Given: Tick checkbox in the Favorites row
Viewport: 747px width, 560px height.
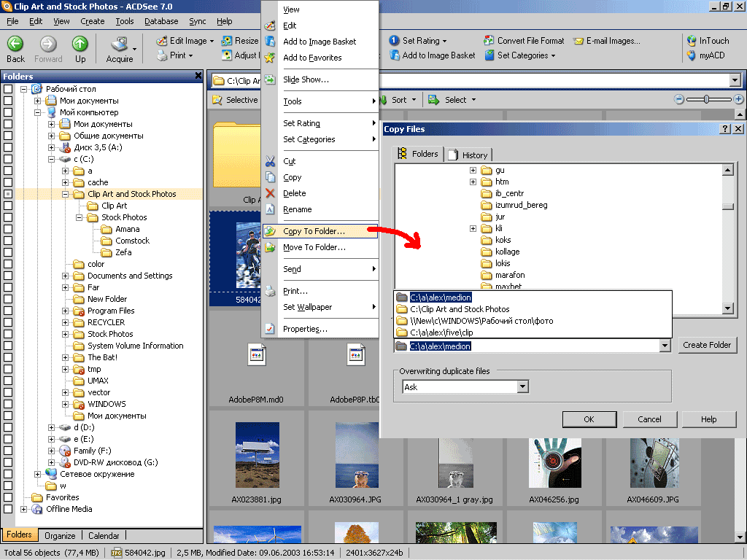Looking at the screenshot, I should [8, 497].
